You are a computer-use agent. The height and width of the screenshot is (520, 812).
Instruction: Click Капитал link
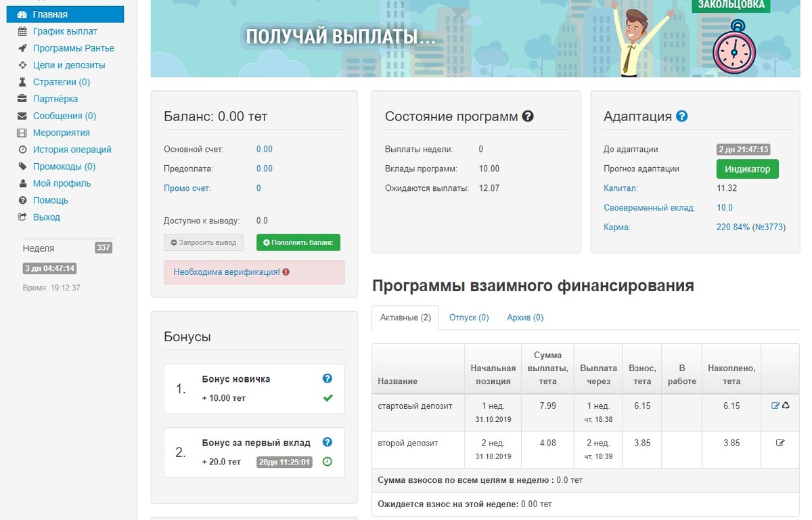(x=621, y=188)
